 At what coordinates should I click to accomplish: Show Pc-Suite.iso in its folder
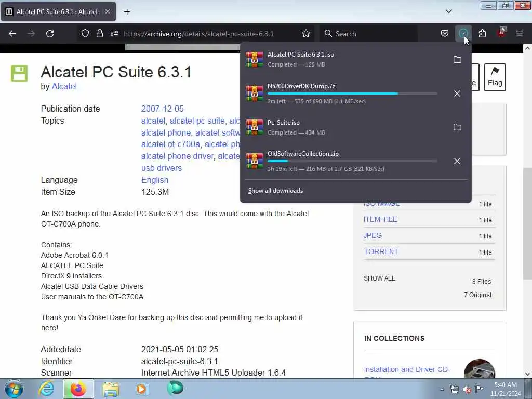click(x=457, y=127)
